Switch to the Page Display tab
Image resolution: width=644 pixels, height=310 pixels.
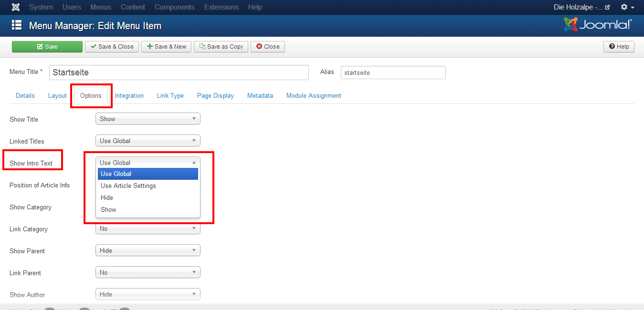point(215,95)
